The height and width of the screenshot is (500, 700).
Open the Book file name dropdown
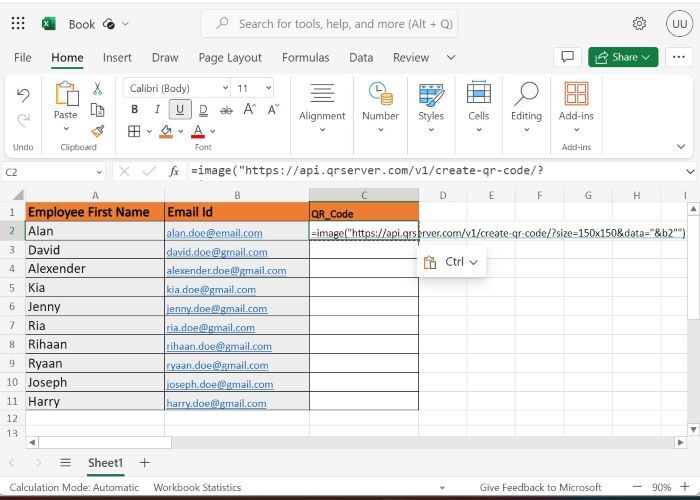[x=125, y=24]
